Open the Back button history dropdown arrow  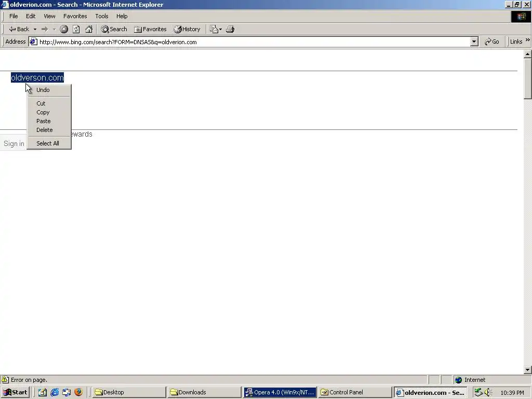(35, 29)
